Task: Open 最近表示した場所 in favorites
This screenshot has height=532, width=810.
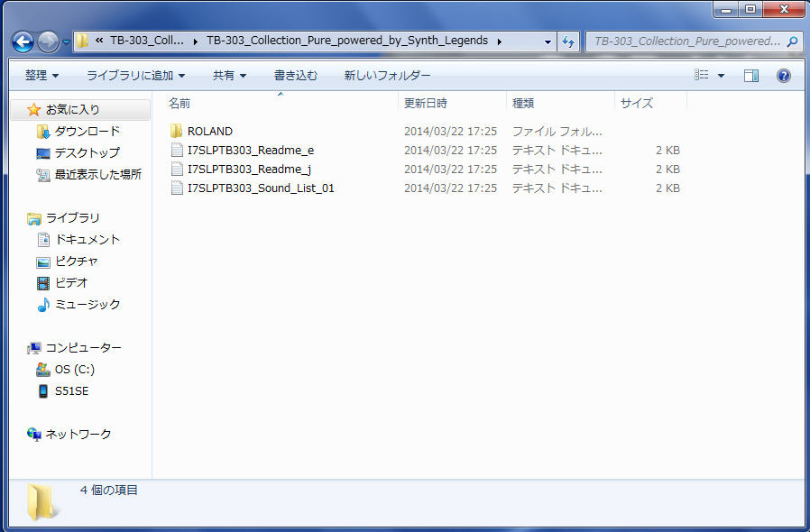Action: 98,175
